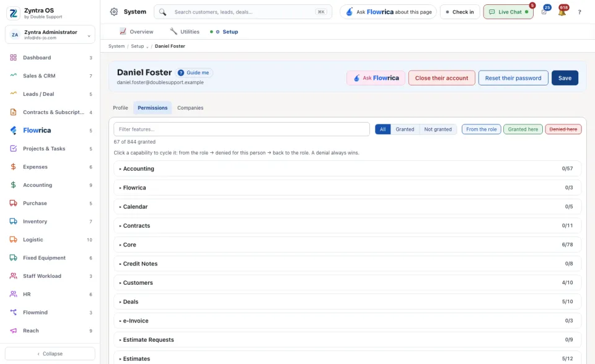Focus the Filter features input
This screenshot has width=595, height=364.
(x=241, y=129)
